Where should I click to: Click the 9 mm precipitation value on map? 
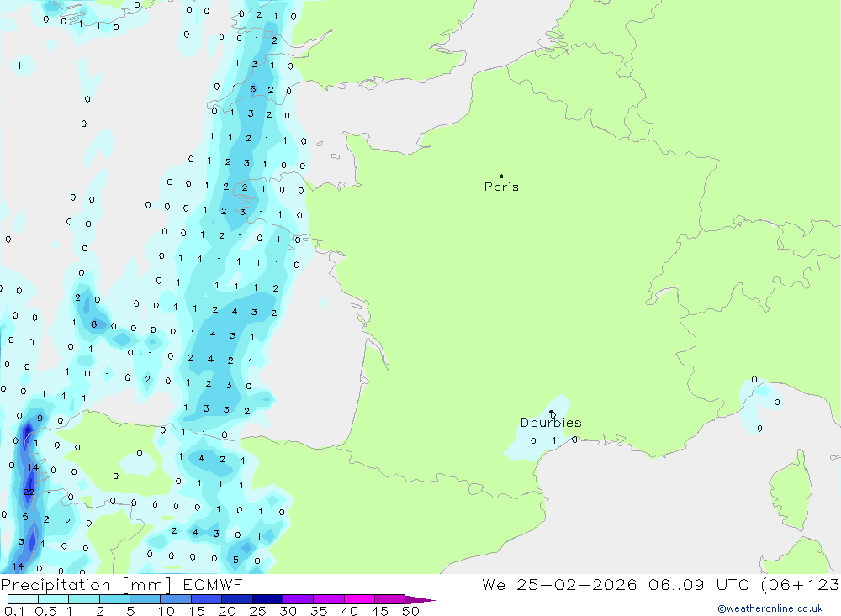tap(40, 419)
